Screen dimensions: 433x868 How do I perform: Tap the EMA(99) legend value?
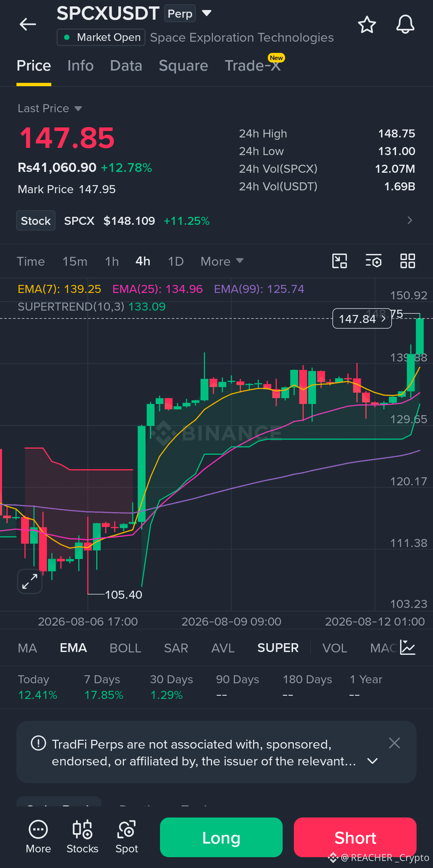pyautogui.click(x=259, y=289)
